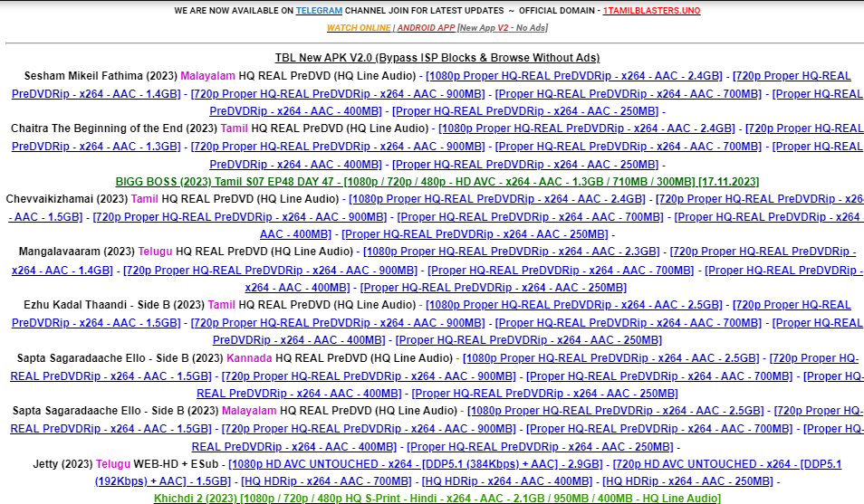Open Jetty HQ HDRip 400MB link

507,481
